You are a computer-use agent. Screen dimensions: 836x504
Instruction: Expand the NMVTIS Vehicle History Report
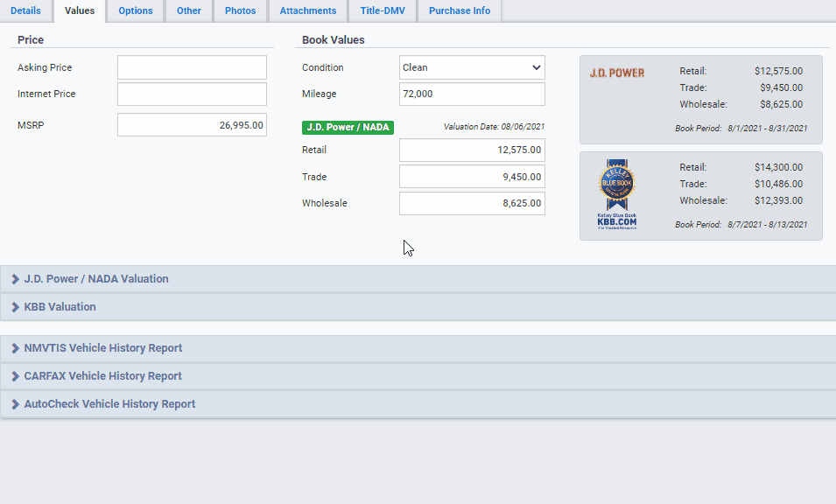103,348
